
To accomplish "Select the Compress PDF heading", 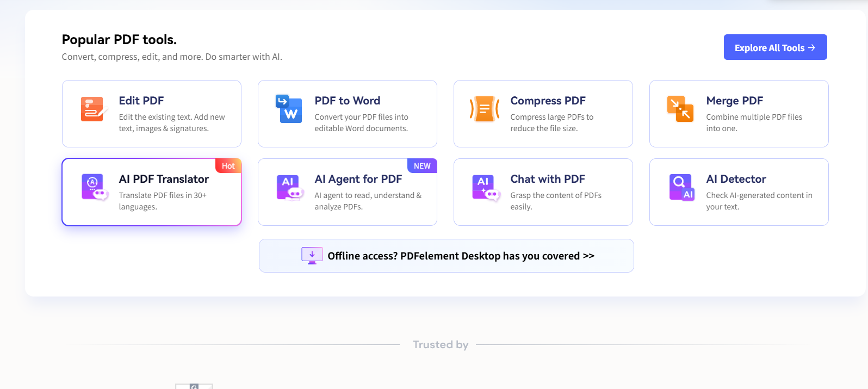I will pyautogui.click(x=548, y=101).
